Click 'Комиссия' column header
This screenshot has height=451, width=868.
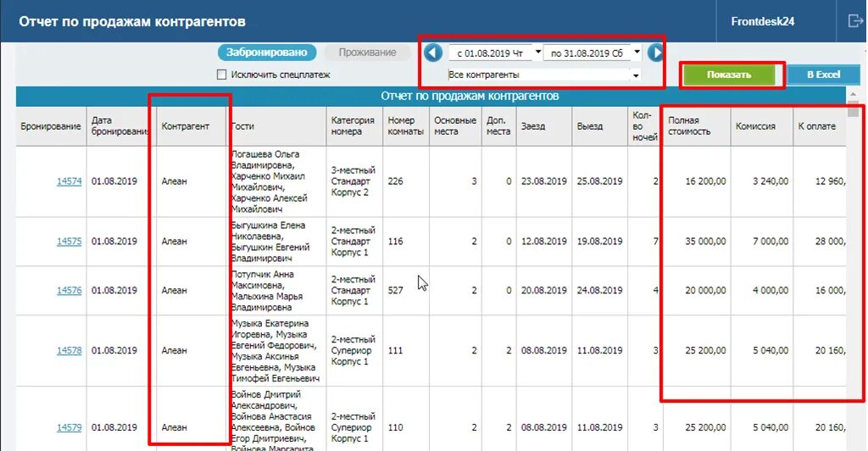coord(762,126)
